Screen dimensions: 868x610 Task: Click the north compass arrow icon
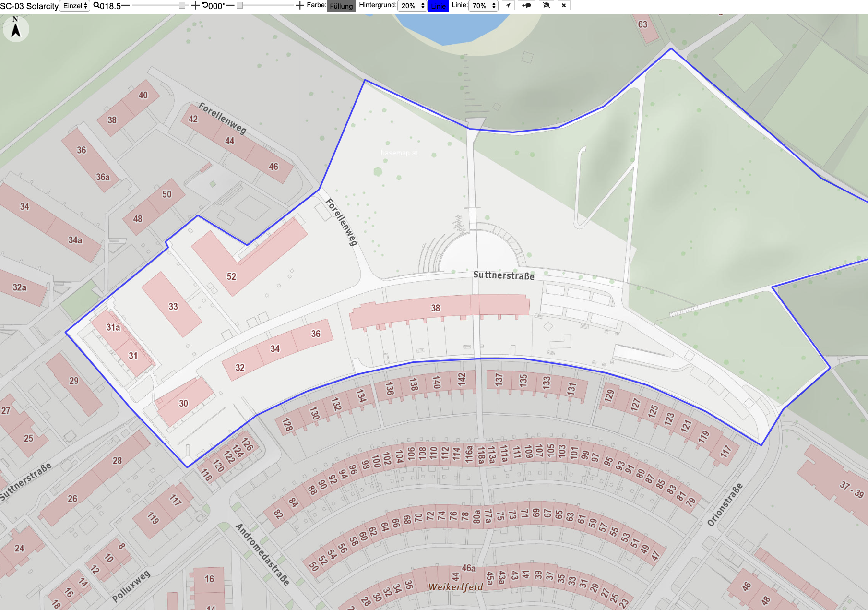16,29
